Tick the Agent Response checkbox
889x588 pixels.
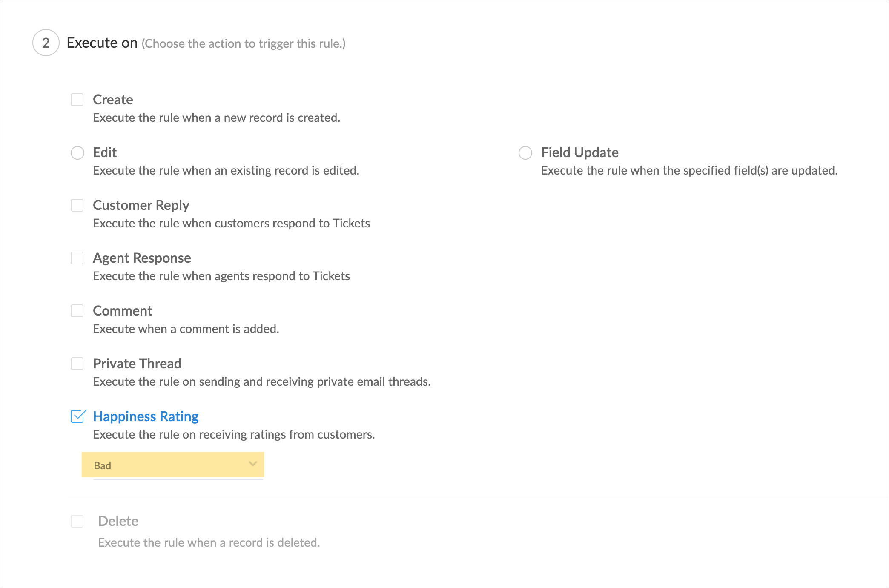(x=77, y=258)
